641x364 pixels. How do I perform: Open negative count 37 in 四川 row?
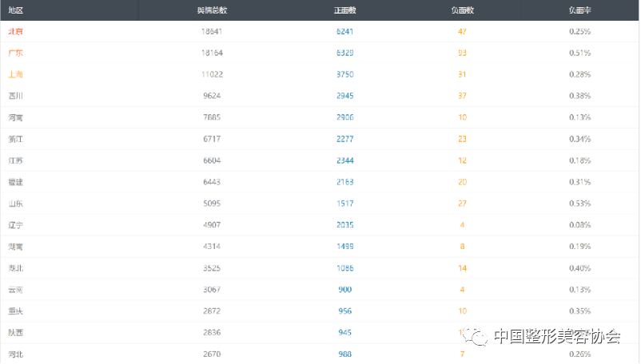click(462, 96)
